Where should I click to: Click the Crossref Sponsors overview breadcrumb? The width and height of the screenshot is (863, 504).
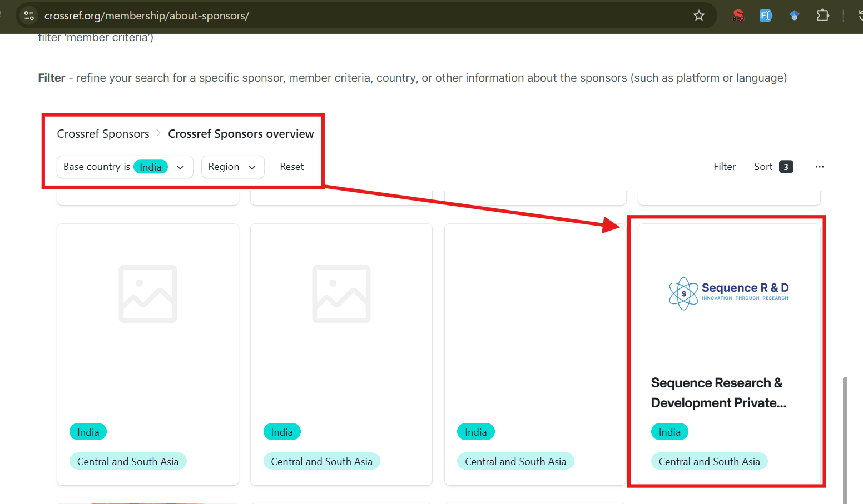241,134
